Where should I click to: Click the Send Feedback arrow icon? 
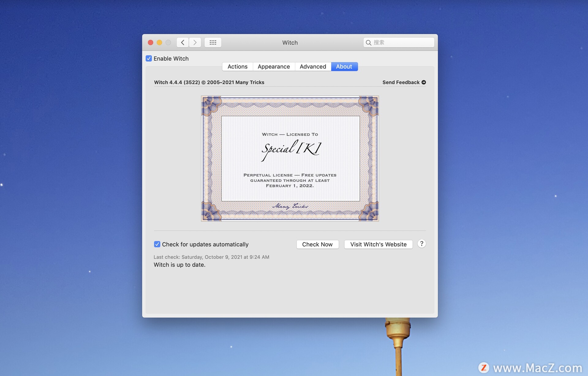424,82
